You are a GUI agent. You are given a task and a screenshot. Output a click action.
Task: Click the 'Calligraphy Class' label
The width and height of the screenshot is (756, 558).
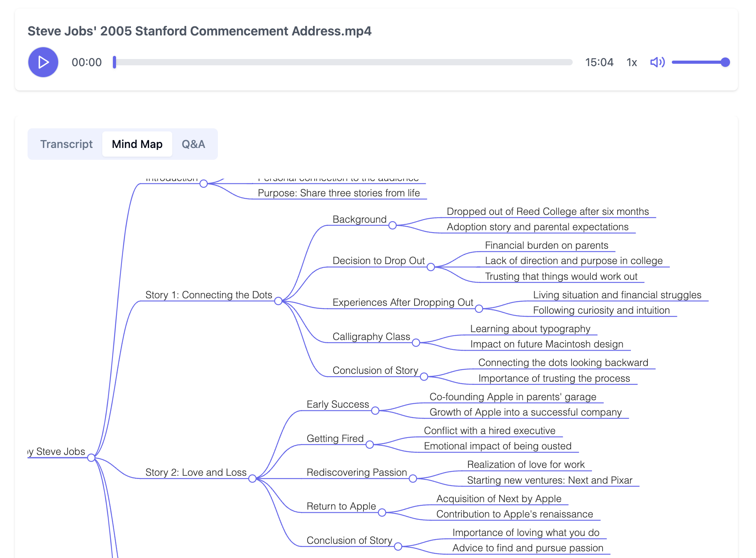371,336
